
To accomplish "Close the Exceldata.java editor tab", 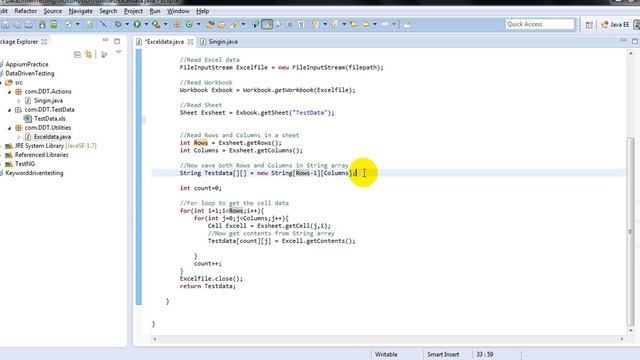I will pyautogui.click(x=190, y=42).
